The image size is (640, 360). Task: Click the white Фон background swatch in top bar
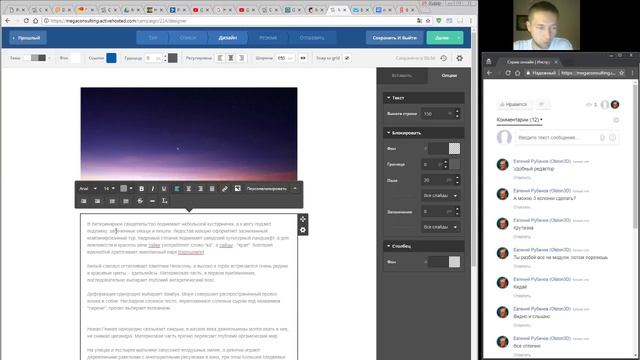point(75,58)
